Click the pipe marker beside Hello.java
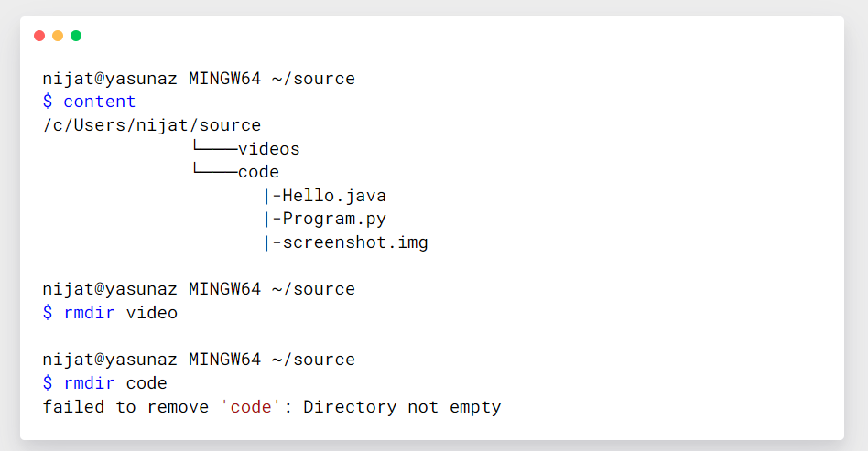 click(267, 196)
